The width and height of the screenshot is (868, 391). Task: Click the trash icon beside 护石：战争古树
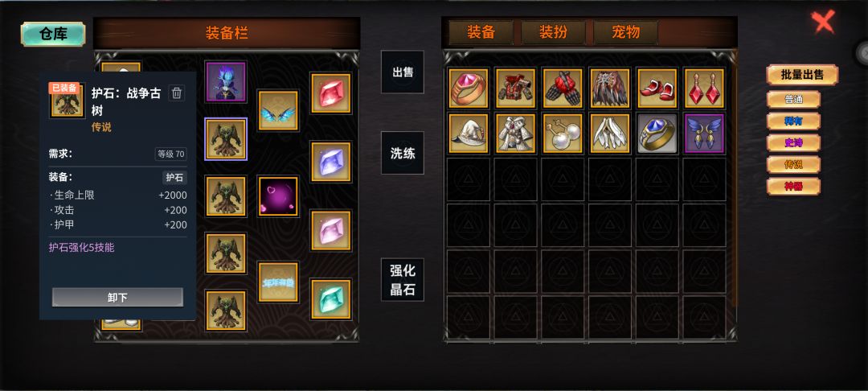(177, 93)
